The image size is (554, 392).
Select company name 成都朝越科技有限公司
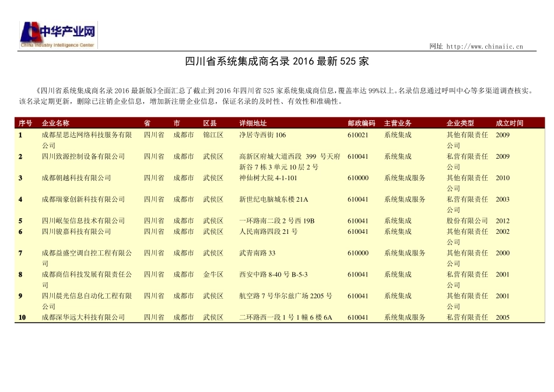click(76, 178)
